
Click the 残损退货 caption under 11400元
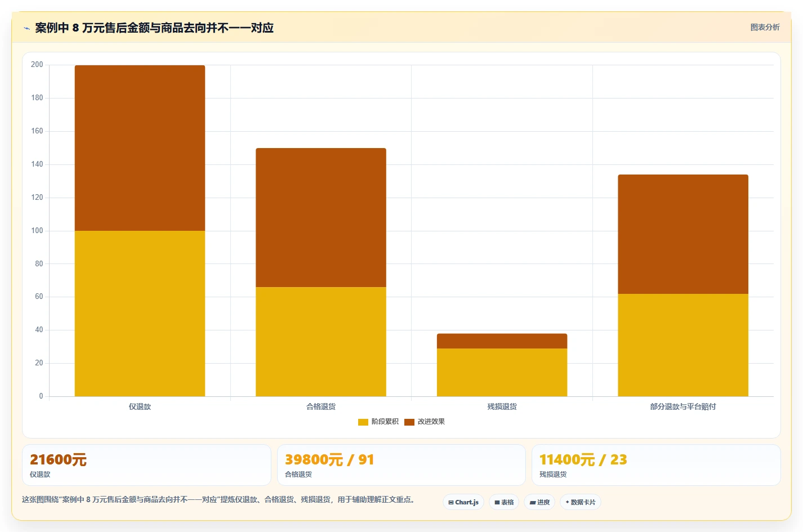point(553,475)
